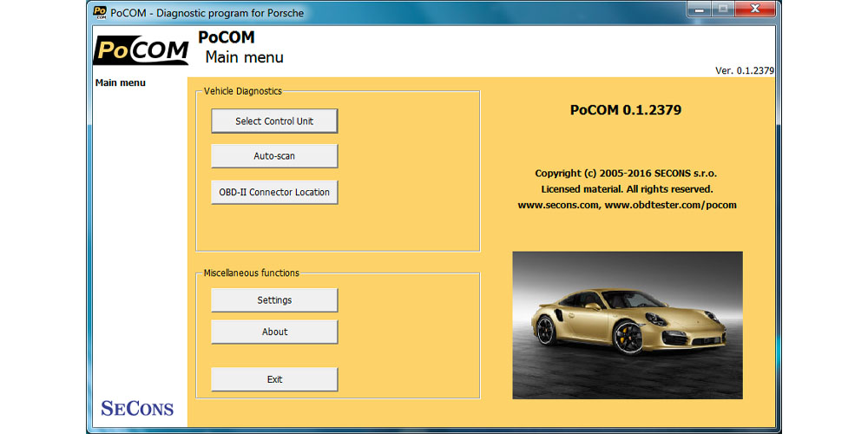868x434 pixels.
Task: Click the gold Porsche 911 picture
Action: click(627, 325)
